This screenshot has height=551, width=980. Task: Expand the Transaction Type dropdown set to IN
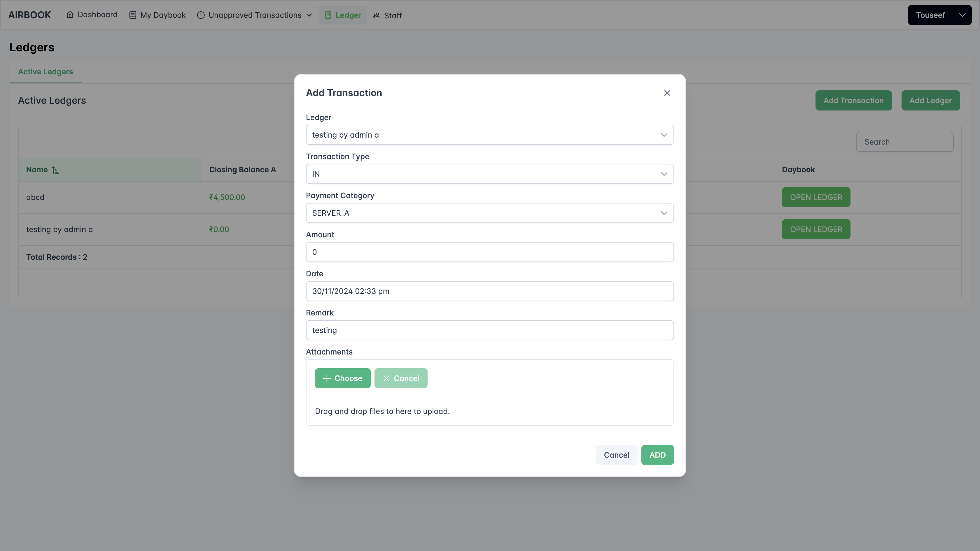664,174
